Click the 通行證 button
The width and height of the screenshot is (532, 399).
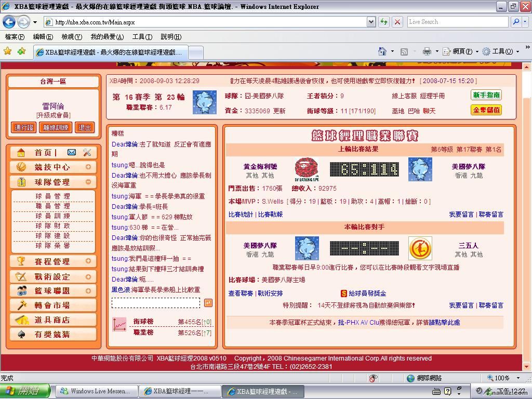click(24, 128)
